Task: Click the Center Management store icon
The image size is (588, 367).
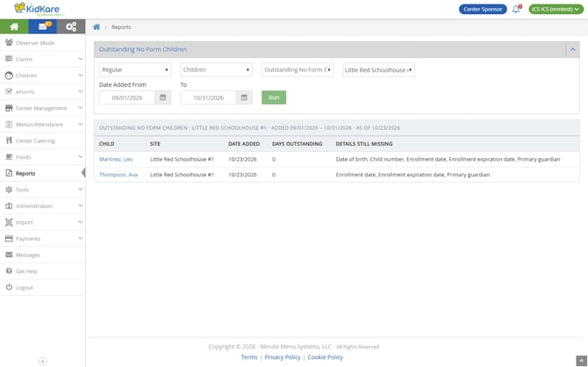Action: tap(9, 108)
